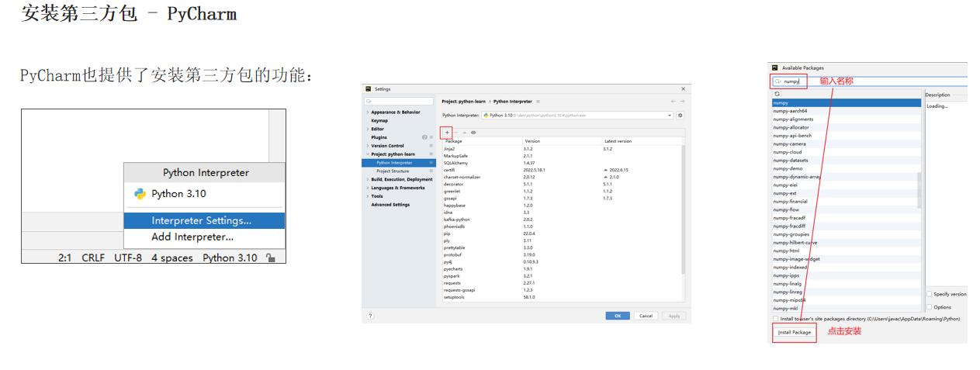Expand Appearance & Behavior in Settings tree
Image resolution: width=980 pixels, height=370 pixels.
(367, 112)
